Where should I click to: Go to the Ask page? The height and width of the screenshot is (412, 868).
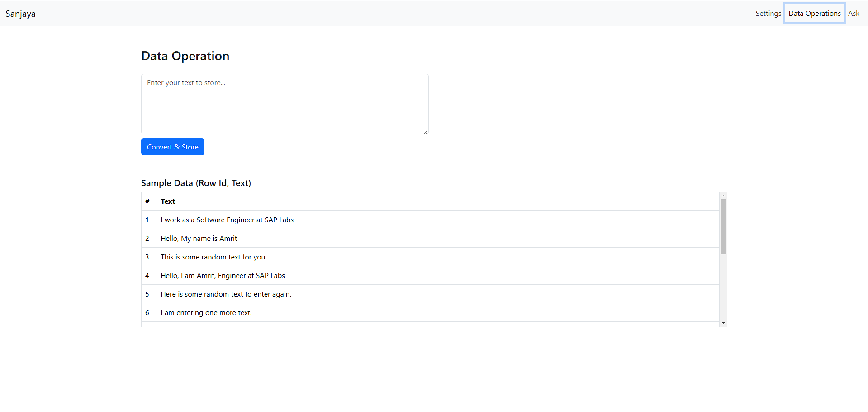(854, 14)
